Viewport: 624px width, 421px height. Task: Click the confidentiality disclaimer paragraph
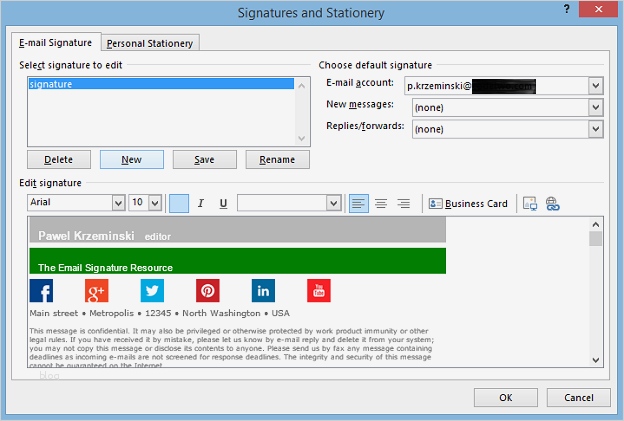click(x=231, y=348)
